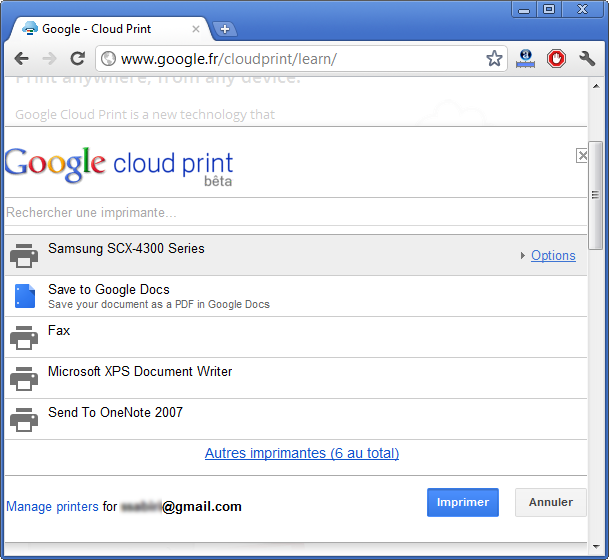Click the Fax printer icon

(x=24, y=337)
